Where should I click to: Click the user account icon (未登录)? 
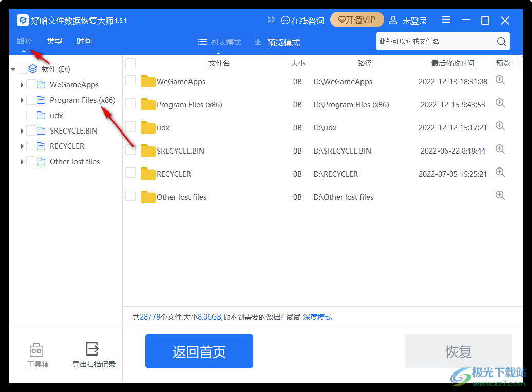393,21
